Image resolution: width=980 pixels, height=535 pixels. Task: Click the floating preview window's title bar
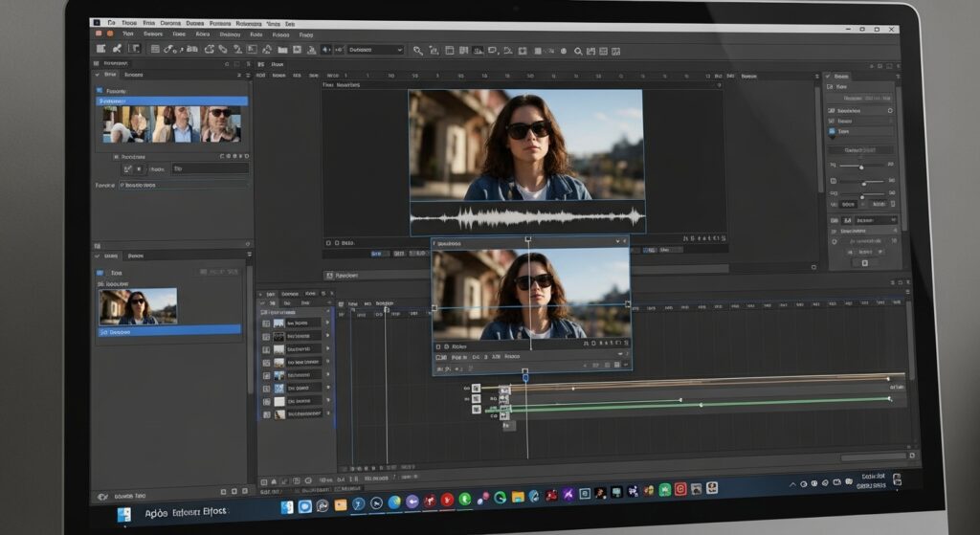click(x=530, y=242)
